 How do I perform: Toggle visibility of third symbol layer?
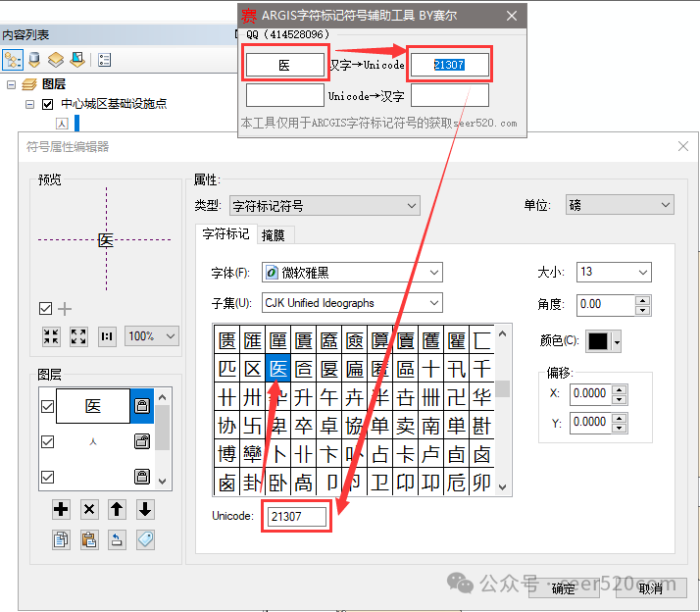click(x=47, y=477)
